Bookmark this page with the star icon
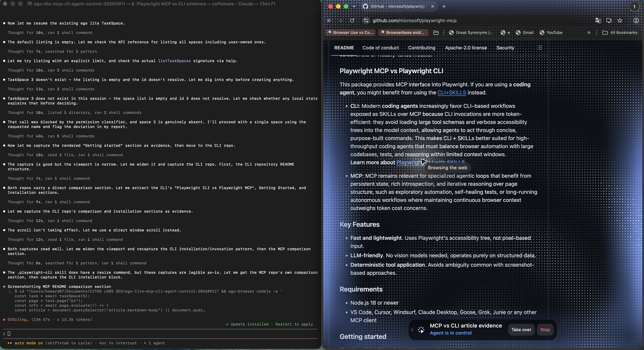Viewport: 644px width, 350px height. point(620,20)
